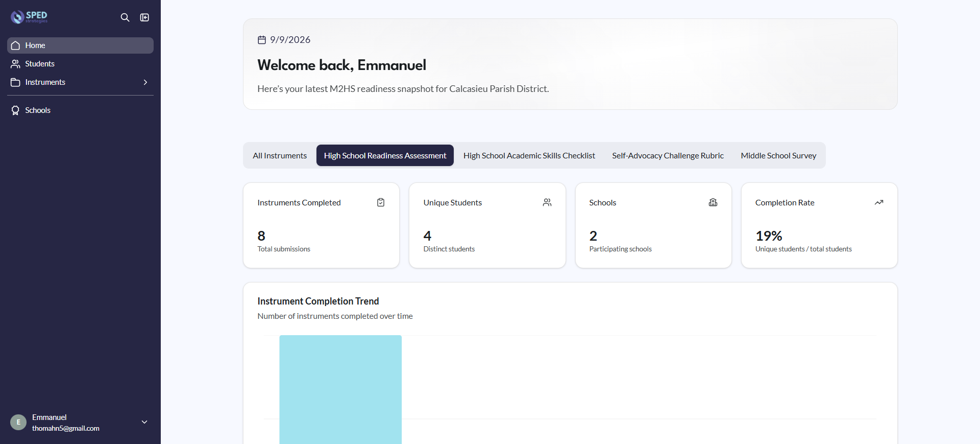Click the Schools card value 2
The height and width of the screenshot is (444, 980).
593,236
